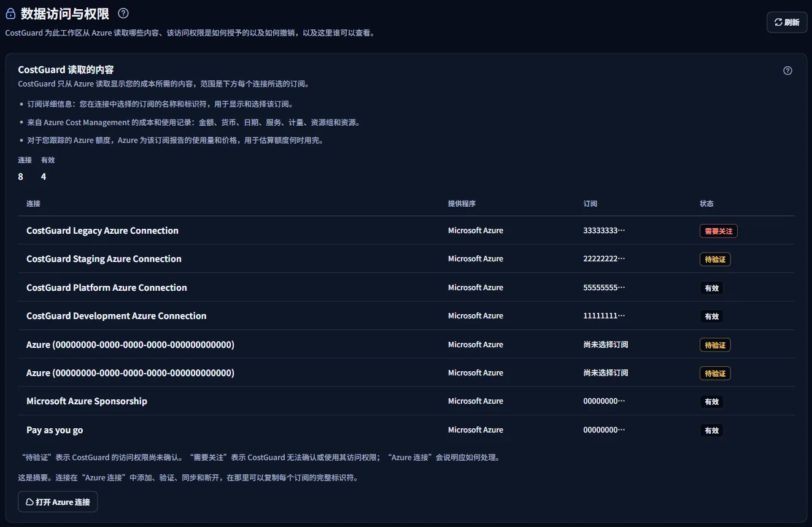Click 有效 badge on Platform connection row
The width and height of the screenshot is (812, 527).
click(x=711, y=288)
